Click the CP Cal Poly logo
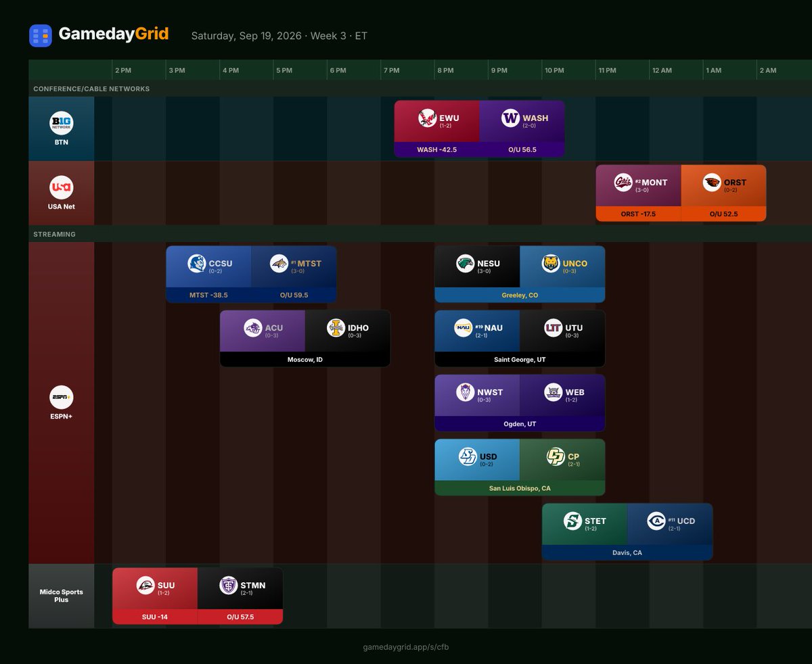Viewport: 812px width, 664px height. pyautogui.click(x=556, y=457)
